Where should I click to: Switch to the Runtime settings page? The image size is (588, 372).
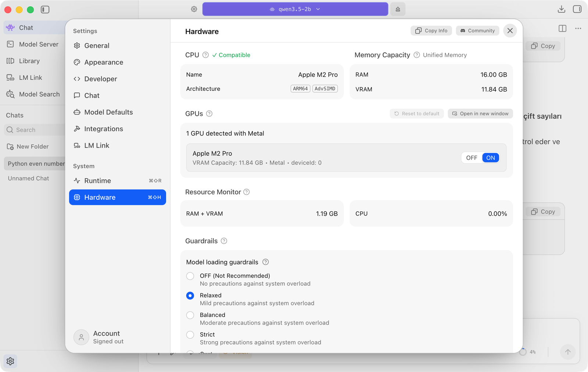pos(118,181)
